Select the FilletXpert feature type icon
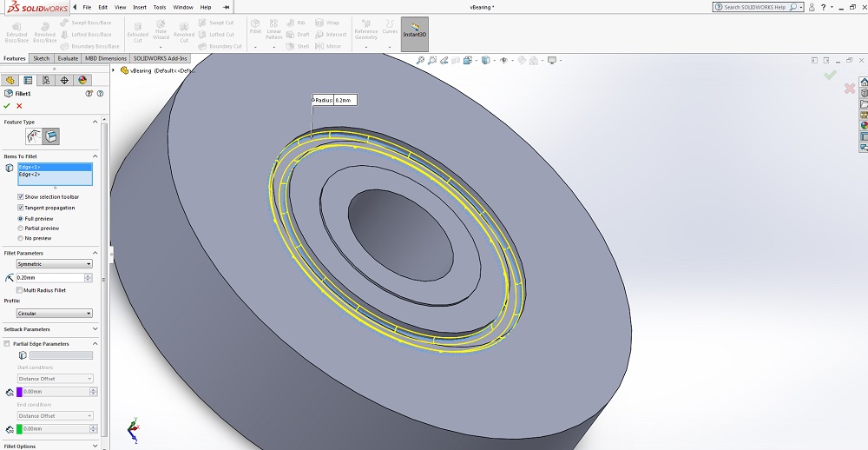 coord(51,136)
